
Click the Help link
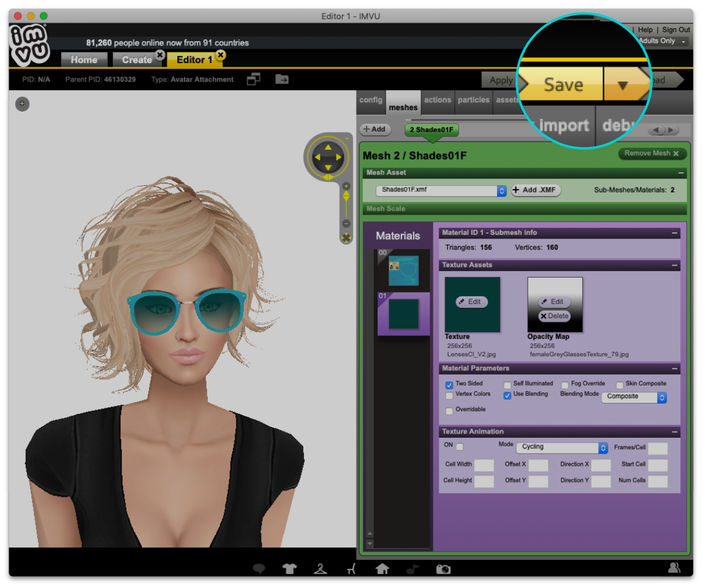(645, 29)
